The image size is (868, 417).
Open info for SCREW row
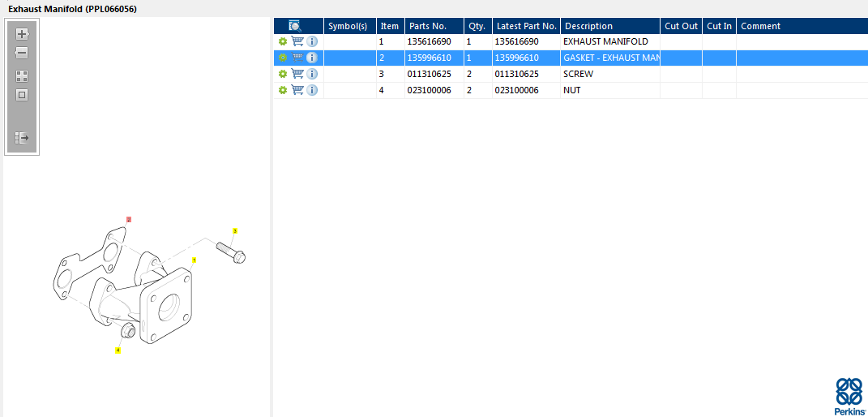[x=312, y=74]
